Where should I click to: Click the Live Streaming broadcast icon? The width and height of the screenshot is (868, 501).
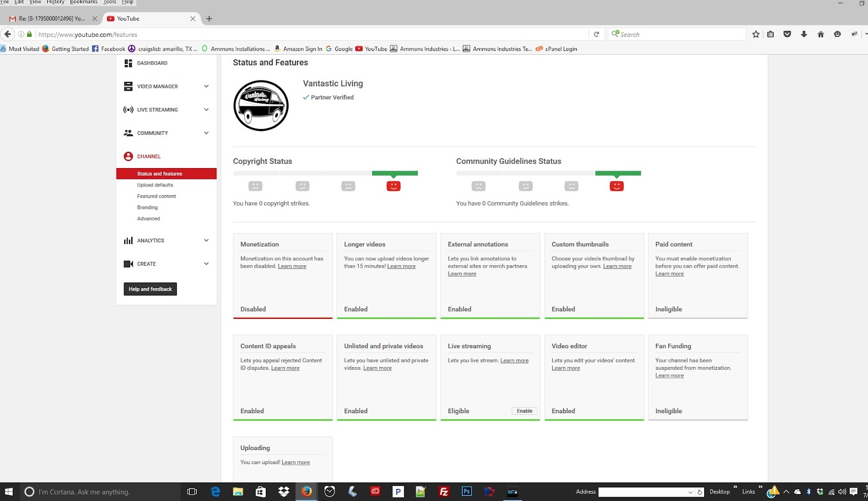(x=128, y=110)
